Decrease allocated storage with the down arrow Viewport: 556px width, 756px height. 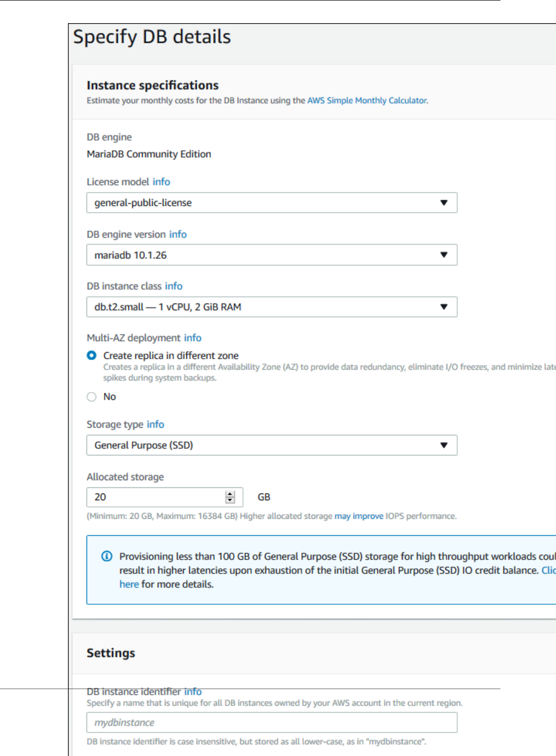230,500
